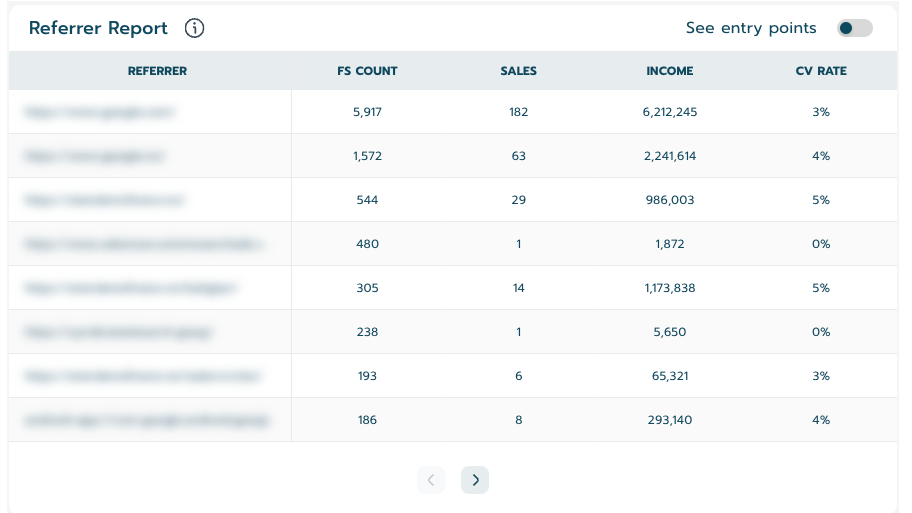Enable the See entry points toggle
This screenshot has height=513, width=912.
[854, 28]
